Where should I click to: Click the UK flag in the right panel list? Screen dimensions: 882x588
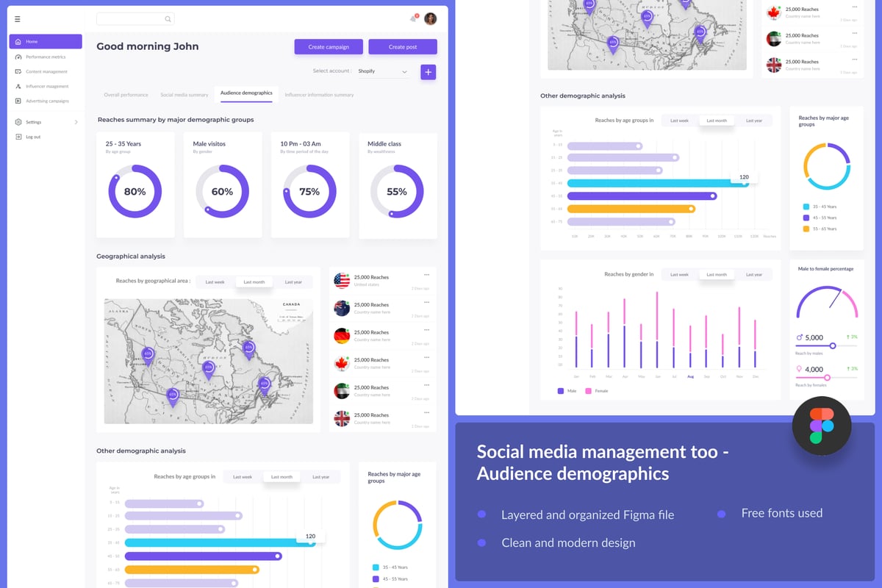[x=774, y=65]
